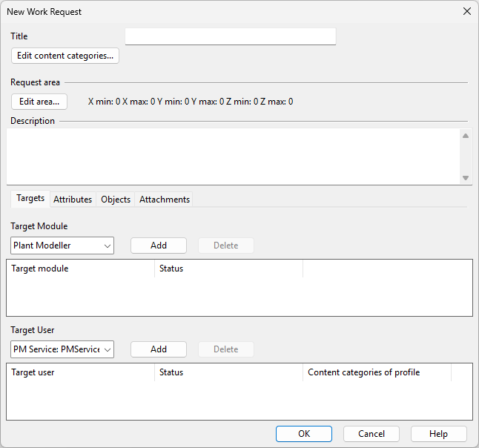Switch to the Attributes tab
Screen dimensions: 479x448
[x=73, y=200]
